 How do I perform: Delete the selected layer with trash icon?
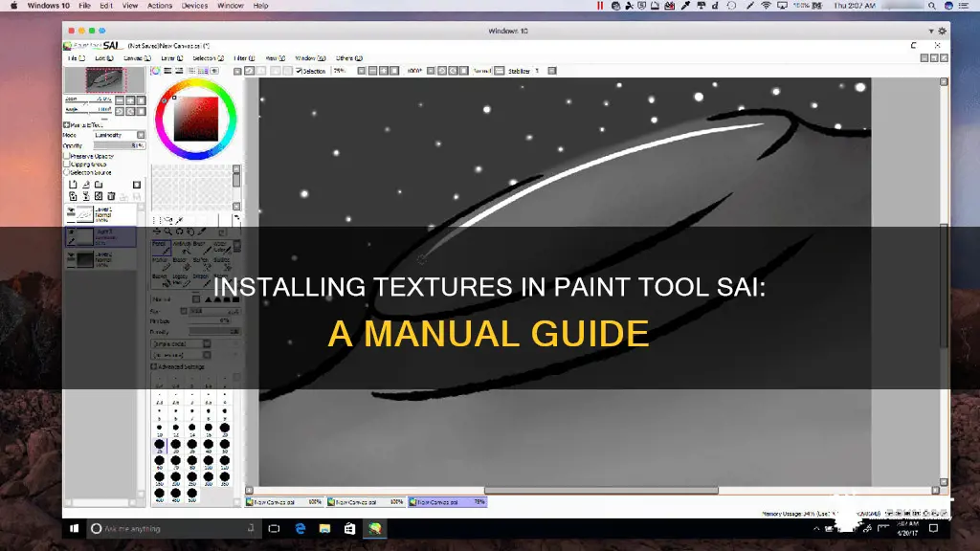click(111, 196)
